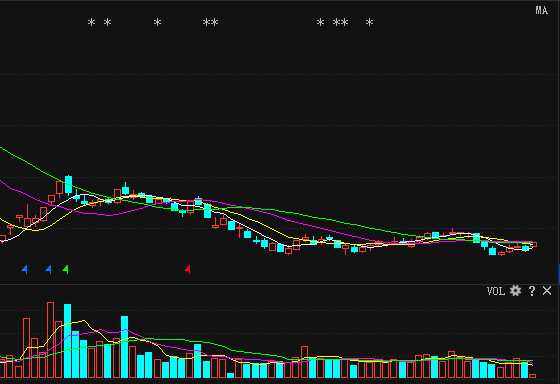Open the VOL indicator settings gear
The image size is (560, 384).
[x=515, y=291]
